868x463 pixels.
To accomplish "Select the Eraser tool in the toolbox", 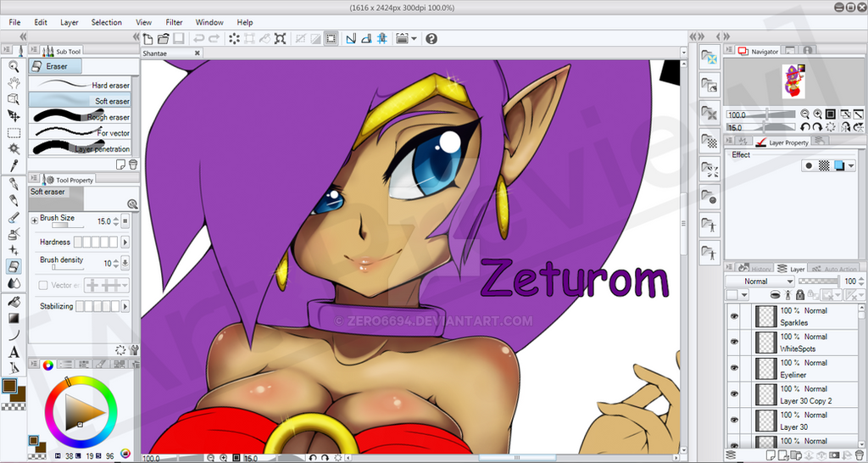I will pos(14,267).
